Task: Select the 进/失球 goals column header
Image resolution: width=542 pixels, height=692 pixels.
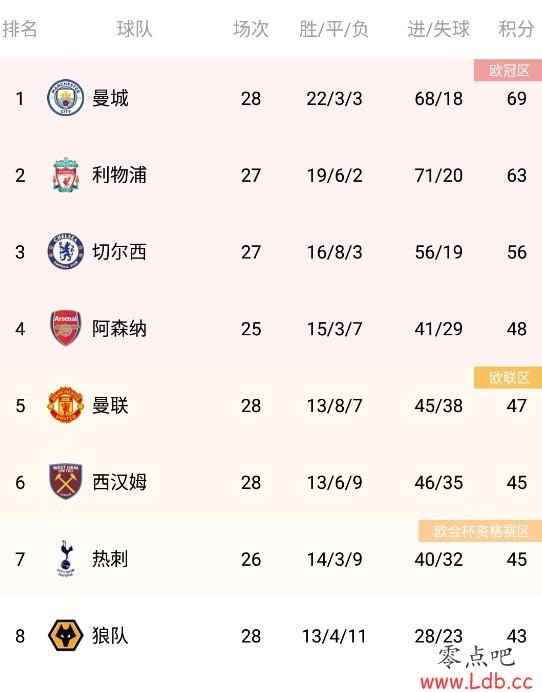Action: pyautogui.click(x=438, y=29)
